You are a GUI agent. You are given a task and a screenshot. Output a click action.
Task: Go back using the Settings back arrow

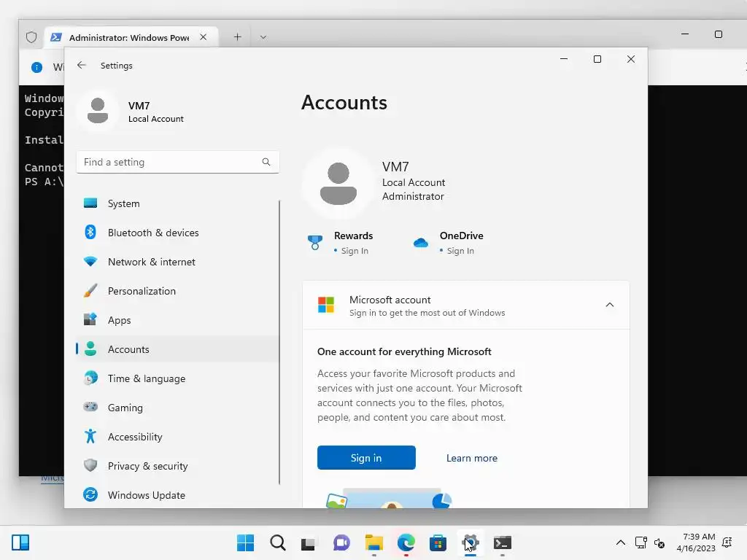(82, 65)
